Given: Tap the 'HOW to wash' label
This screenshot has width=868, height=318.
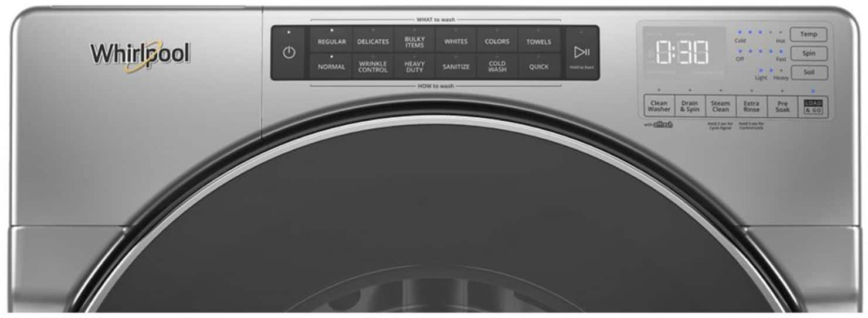Looking at the screenshot, I should (435, 86).
